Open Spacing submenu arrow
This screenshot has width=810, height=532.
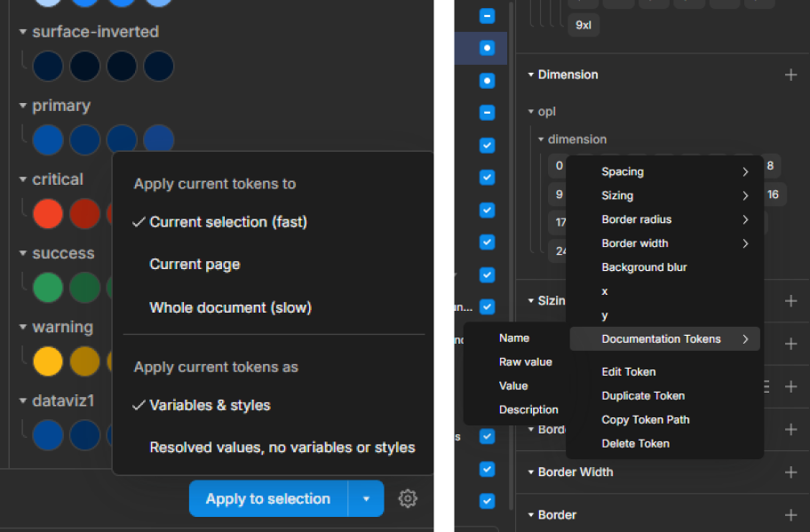pyautogui.click(x=745, y=172)
